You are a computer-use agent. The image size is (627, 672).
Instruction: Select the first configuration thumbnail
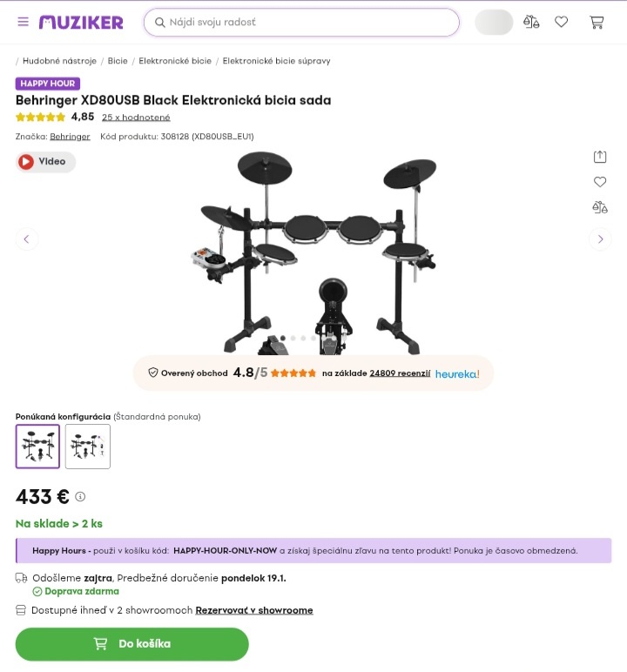coord(37,447)
